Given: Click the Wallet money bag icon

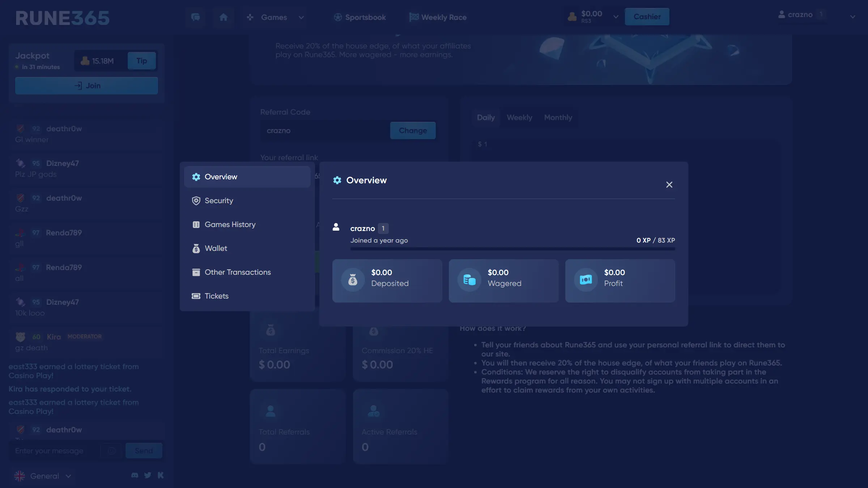Looking at the screenshot, I should [x=196, y=249].
